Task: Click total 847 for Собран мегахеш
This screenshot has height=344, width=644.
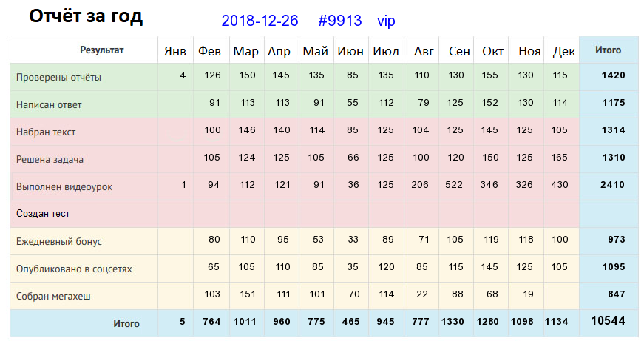Action: click(617, 294)
